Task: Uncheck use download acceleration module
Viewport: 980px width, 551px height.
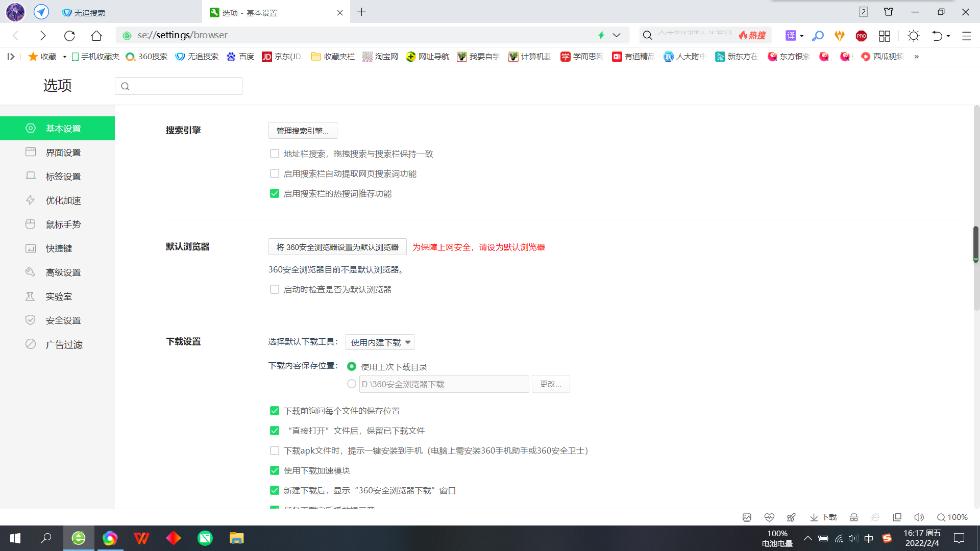Action: pyautogui.click(x=275, y=470)
